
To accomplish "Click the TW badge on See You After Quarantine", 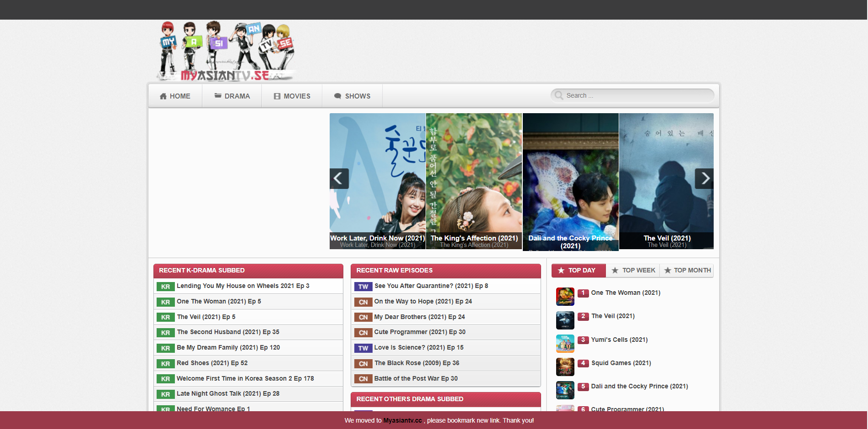I will click(363, 286).
